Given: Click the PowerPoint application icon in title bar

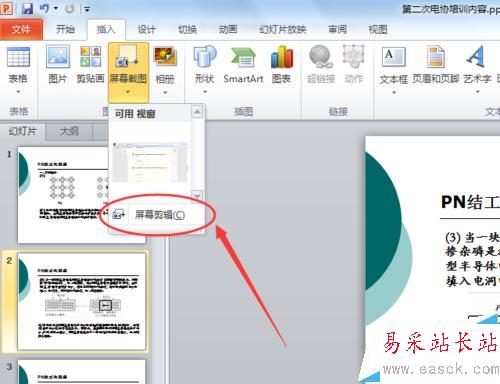Looking at the screenshot, I should tap(6, 8).
